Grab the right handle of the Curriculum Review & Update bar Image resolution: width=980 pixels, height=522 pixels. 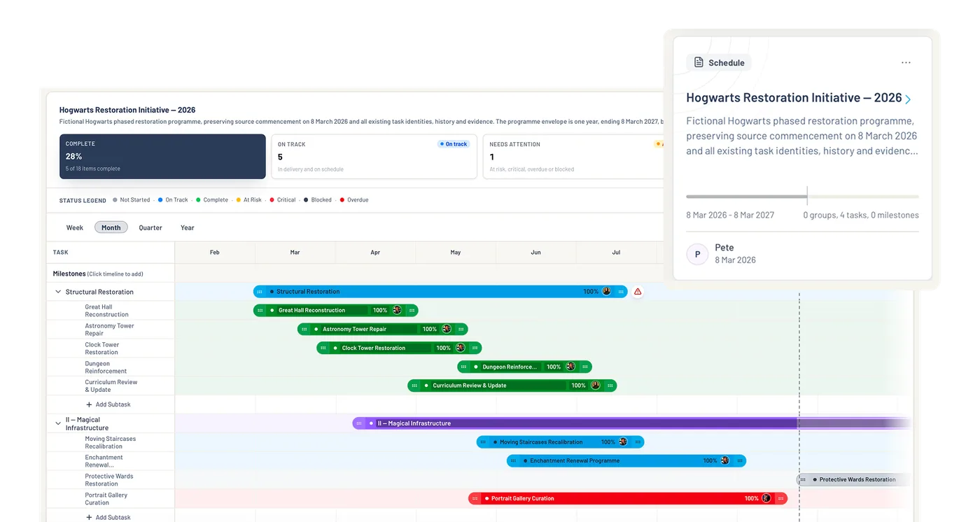pos(610,386)
